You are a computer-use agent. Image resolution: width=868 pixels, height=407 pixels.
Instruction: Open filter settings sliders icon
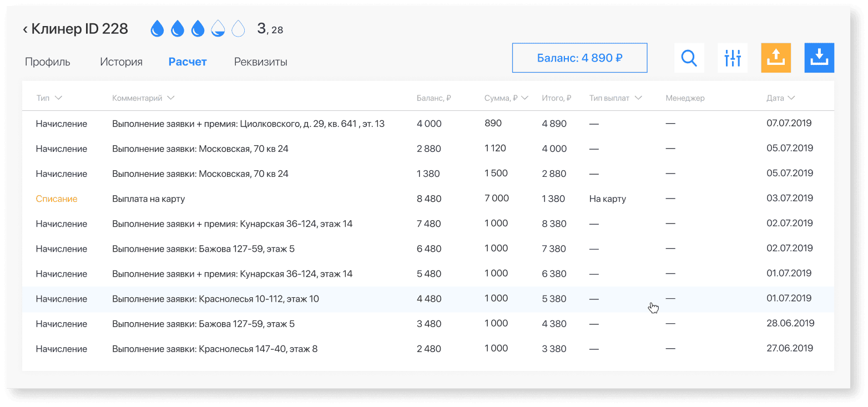[733, 58]
